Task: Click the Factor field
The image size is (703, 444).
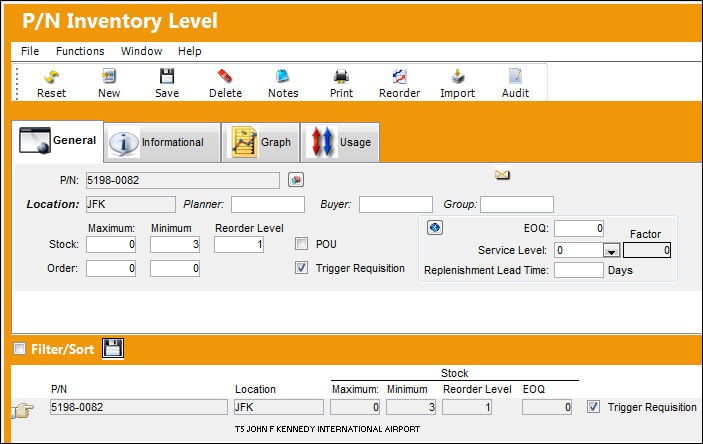Action: pyautogui.click(x=647, y=250)
